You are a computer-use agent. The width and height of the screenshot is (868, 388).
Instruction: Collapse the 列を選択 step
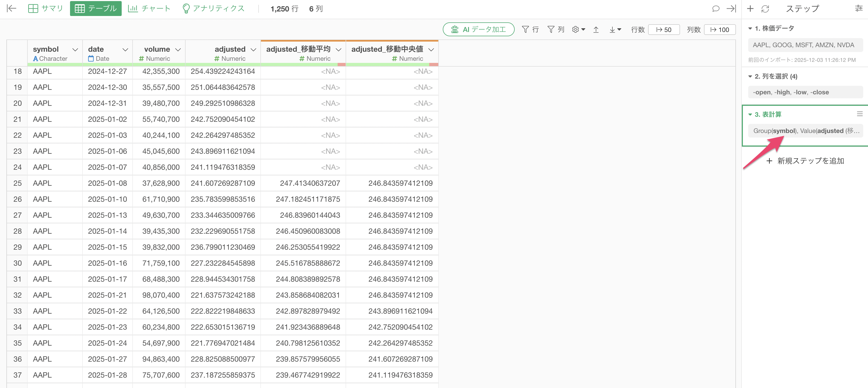point(750,76)
